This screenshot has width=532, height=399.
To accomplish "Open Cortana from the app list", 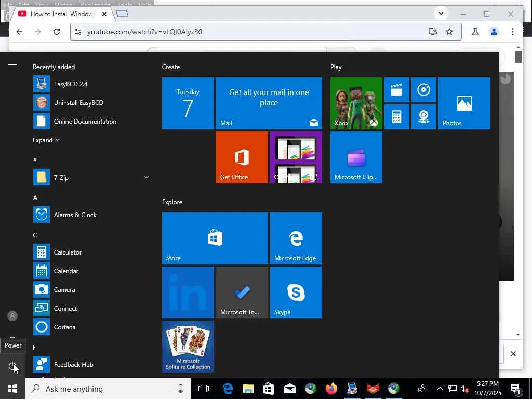I will [91, 327].
